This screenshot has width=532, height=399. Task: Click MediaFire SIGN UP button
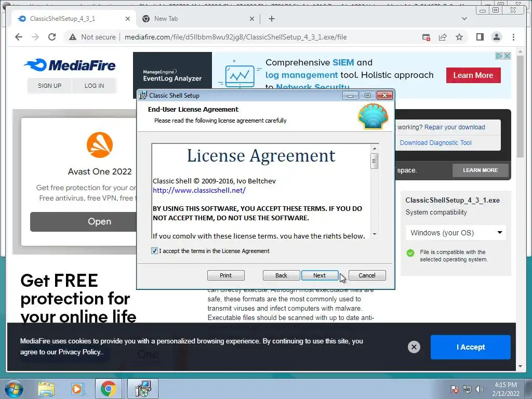click(49, 86)
